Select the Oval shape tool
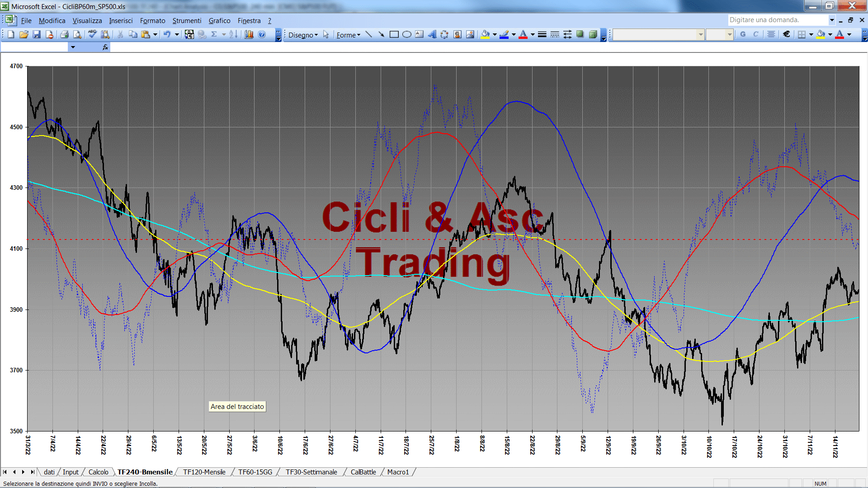The height and width of the screenshot is (488, 868). (407, 34)
